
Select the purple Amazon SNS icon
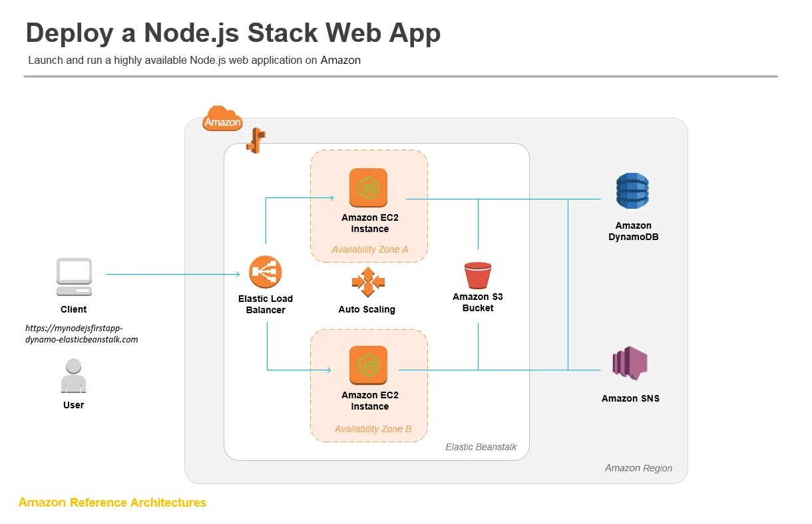tap(630, 364)
